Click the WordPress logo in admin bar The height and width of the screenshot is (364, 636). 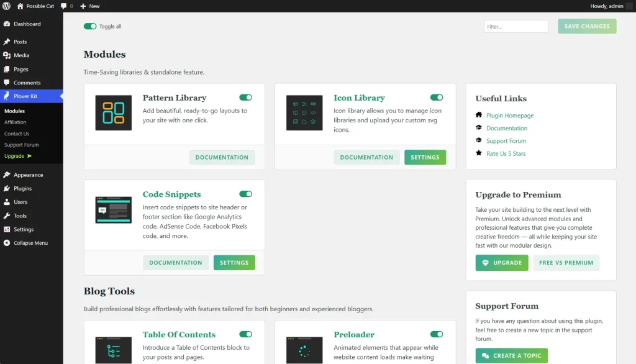pos(6,6)
